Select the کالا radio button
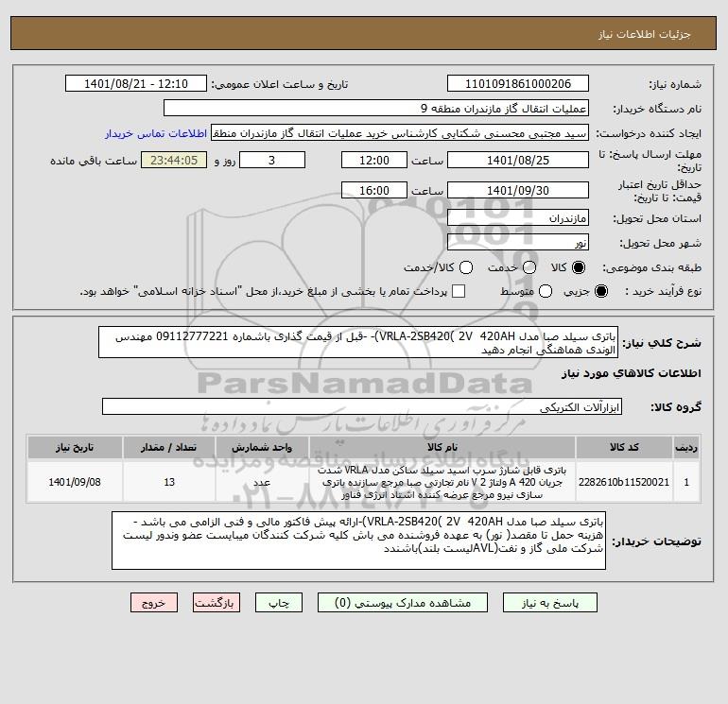728x704 pixels. (x=579, y=267)
